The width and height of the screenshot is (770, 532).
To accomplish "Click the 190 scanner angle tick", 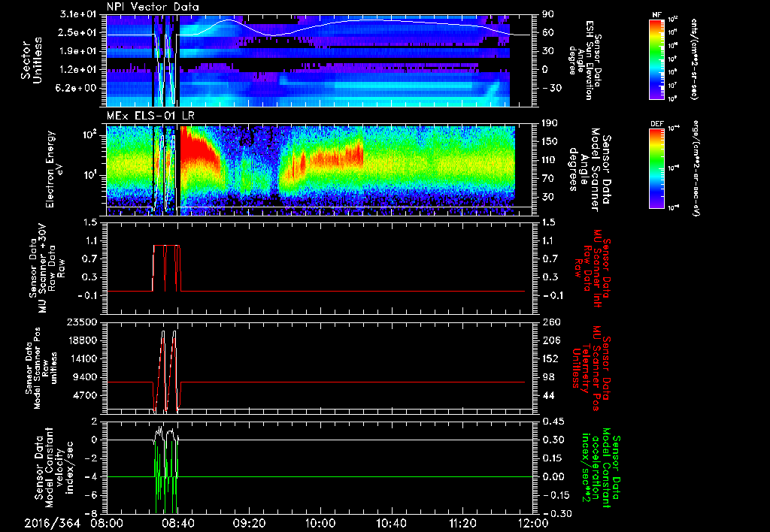I will point(550,123).
